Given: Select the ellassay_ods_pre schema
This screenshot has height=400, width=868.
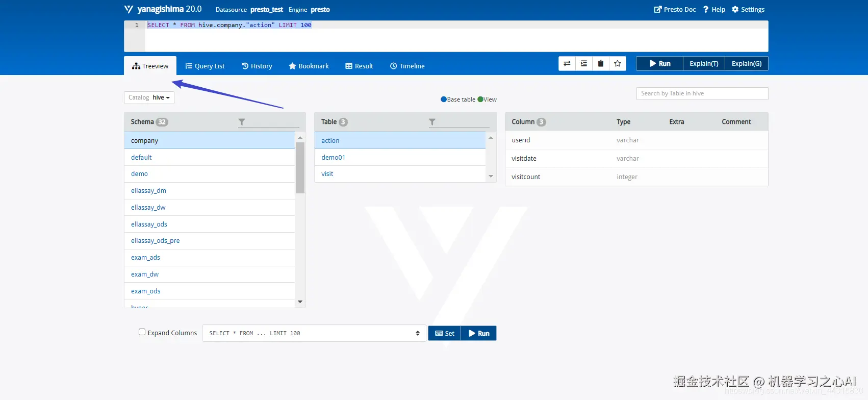Looking at the screenshot, I should pyautogui.click(x=210, y=241).
